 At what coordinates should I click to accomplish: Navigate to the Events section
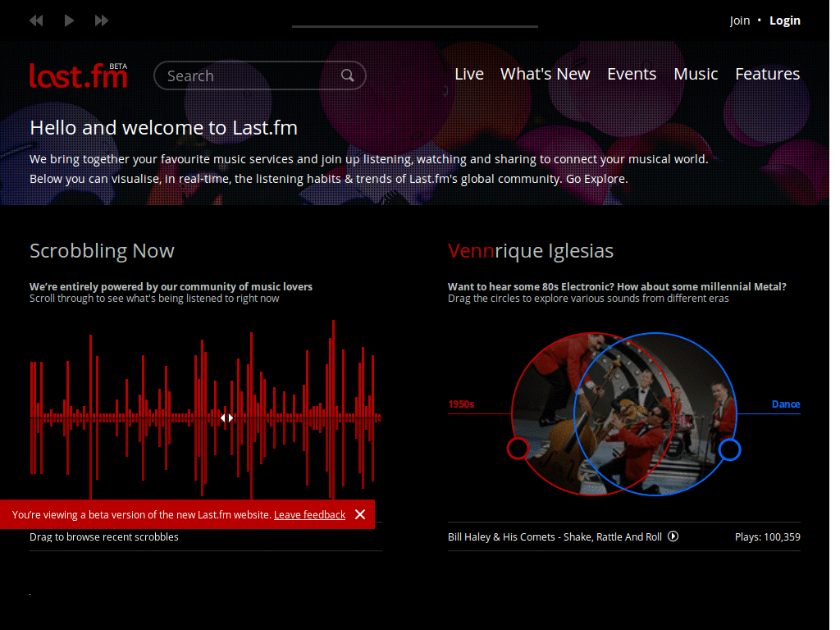(x=631, y=74)
